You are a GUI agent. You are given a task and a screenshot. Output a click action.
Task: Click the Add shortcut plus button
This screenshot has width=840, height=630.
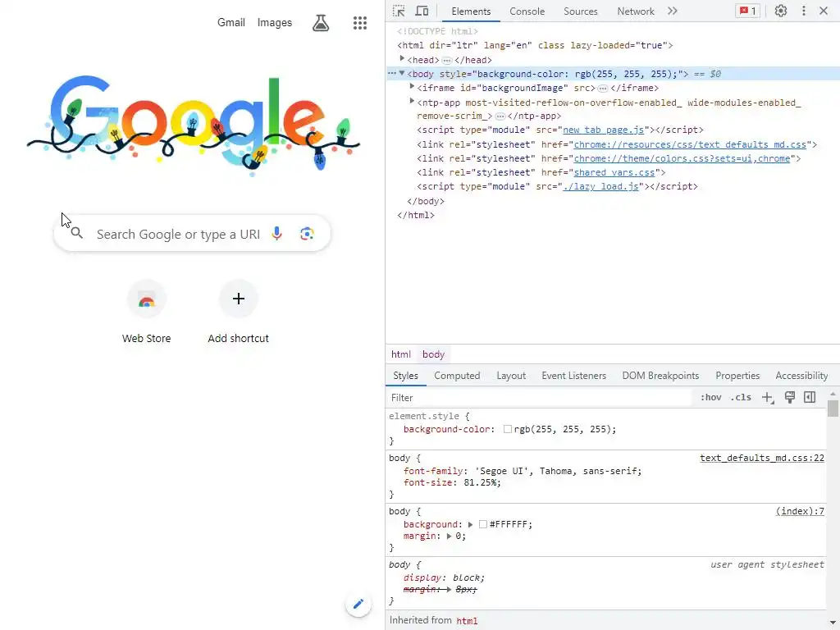239,299
